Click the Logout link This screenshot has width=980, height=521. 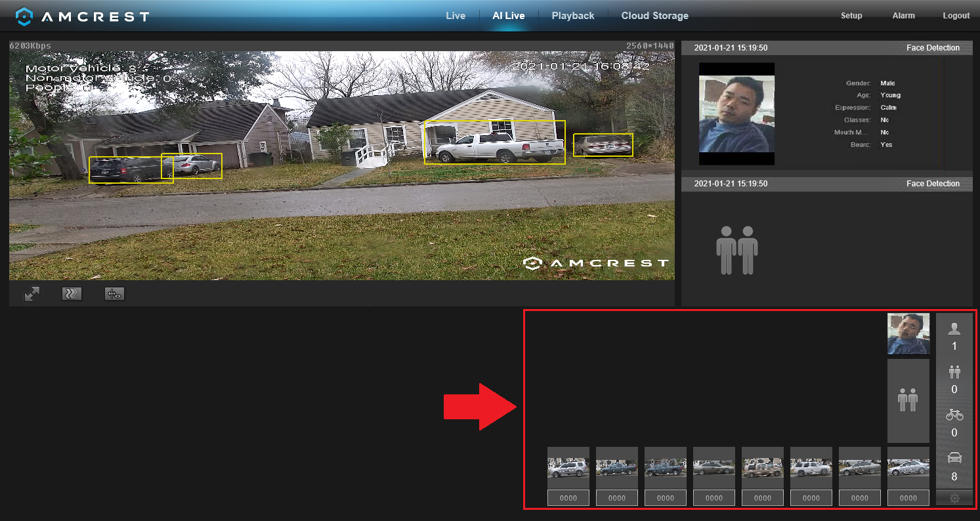pos(956,16)
